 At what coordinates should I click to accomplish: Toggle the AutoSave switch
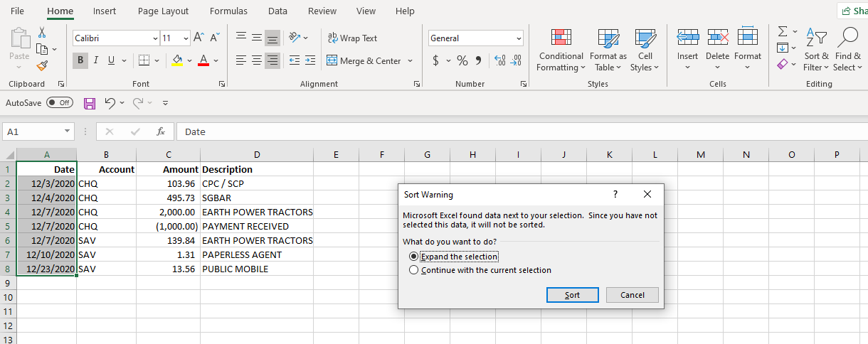(60, 103)
